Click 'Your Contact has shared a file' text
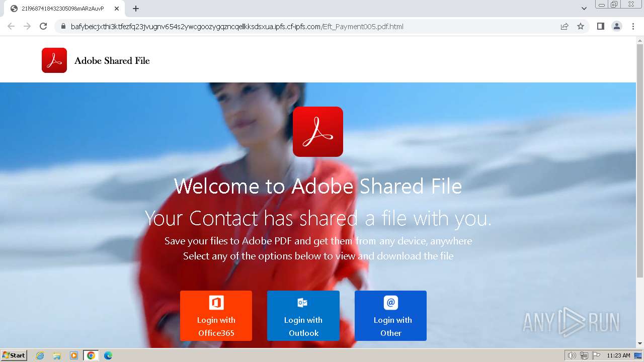Image resolution: width=644 pixels, height=362 pixels. 318,219
